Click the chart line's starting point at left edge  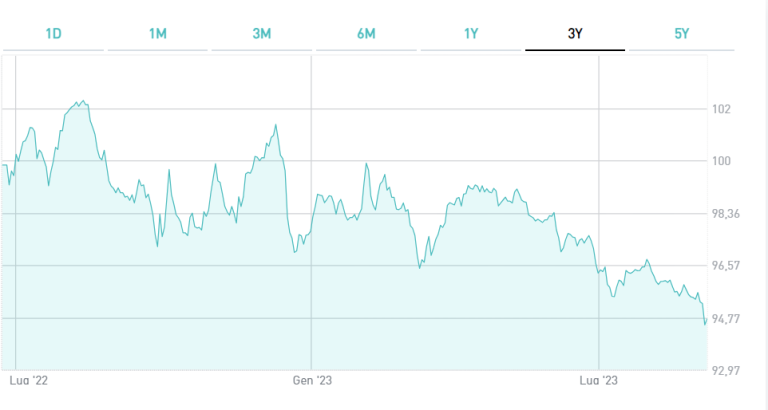coord(3,165)
